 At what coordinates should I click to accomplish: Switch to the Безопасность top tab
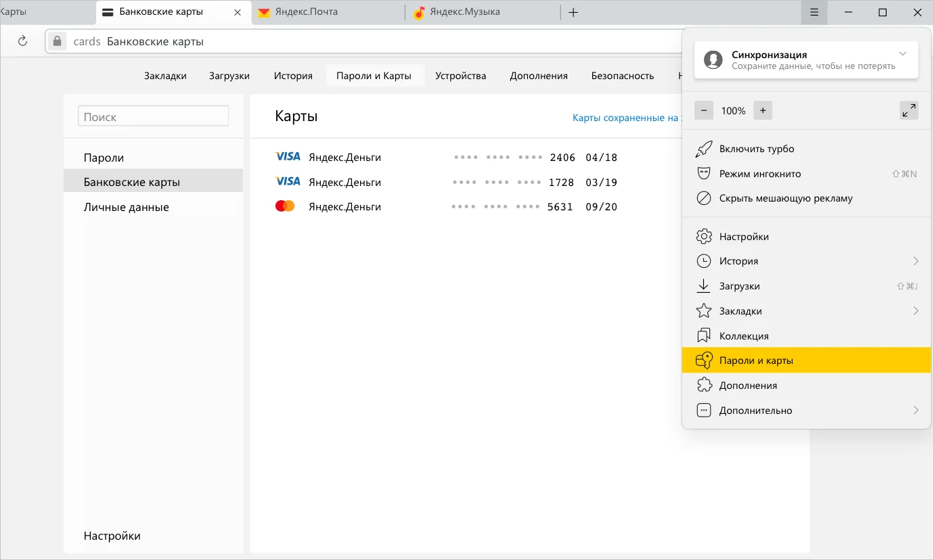[x=623, y=76]
